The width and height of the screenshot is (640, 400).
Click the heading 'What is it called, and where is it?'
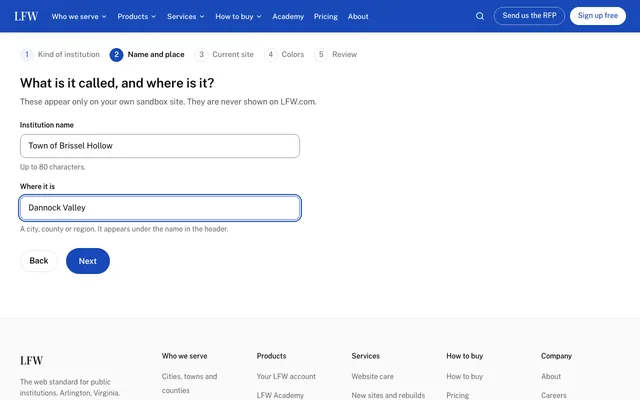point(117,83)
